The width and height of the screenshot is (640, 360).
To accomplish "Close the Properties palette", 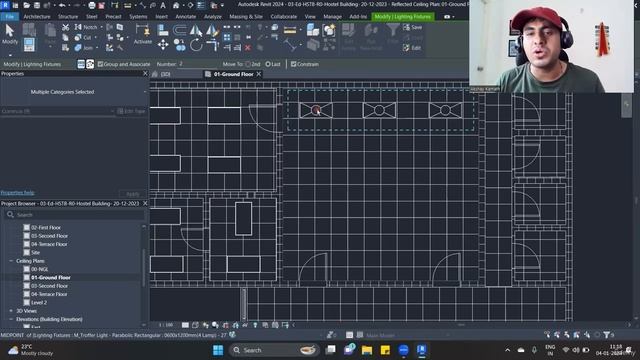I will 145,73.
